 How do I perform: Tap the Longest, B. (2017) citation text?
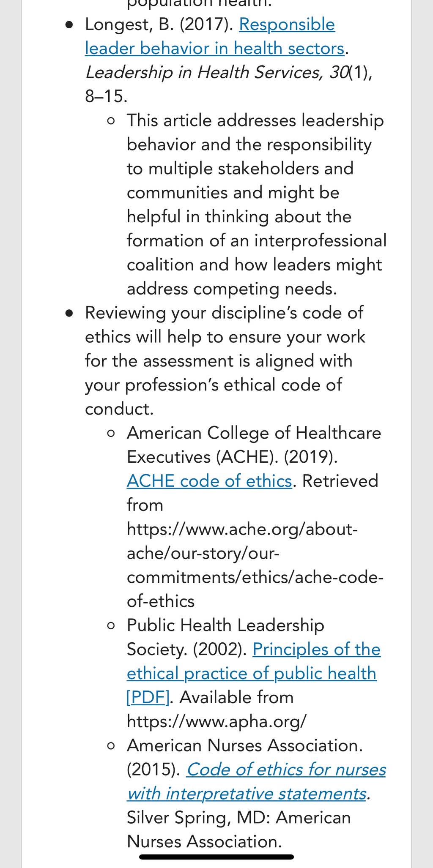(159, 25)
